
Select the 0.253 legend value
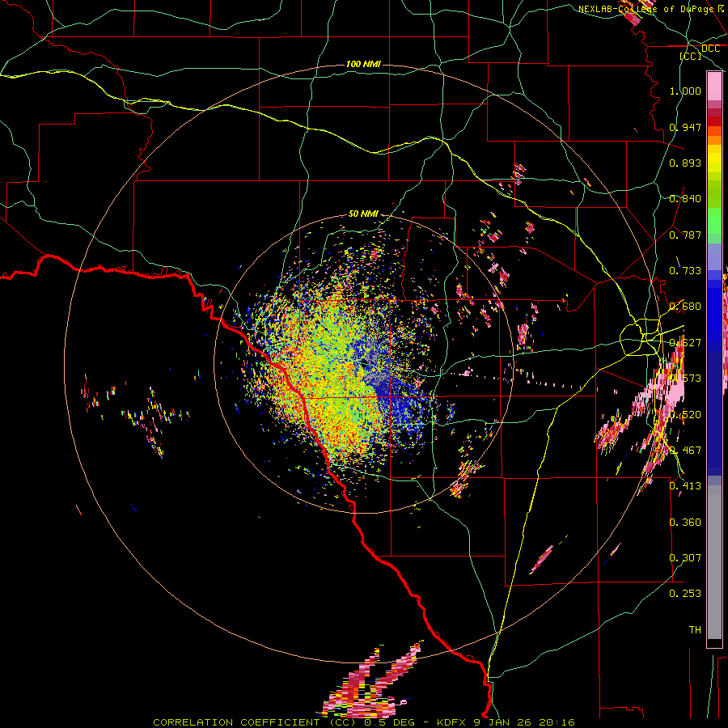[x=685, y=594]
